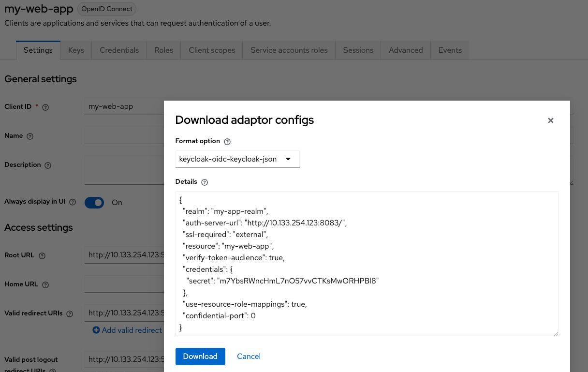Click the Valid post logout redirect URIs help icon
588x372 pixels.
[53, 370]
